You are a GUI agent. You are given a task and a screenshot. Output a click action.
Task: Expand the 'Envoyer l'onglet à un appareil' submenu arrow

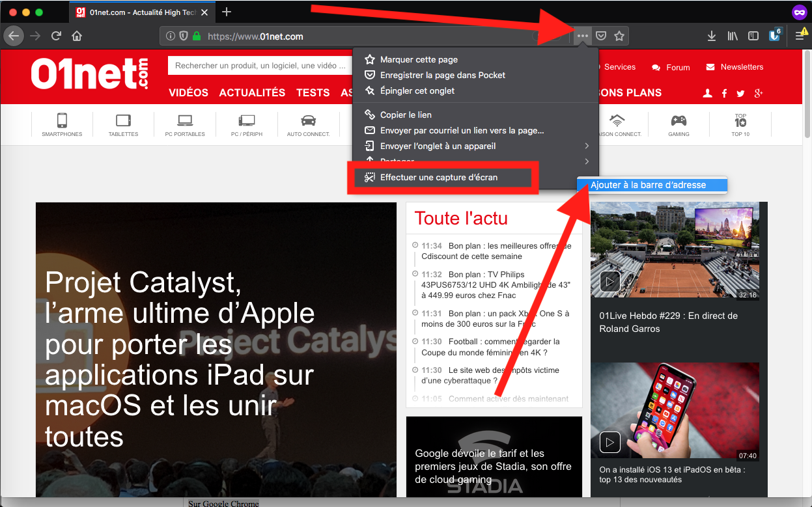[x=587, y=146]
